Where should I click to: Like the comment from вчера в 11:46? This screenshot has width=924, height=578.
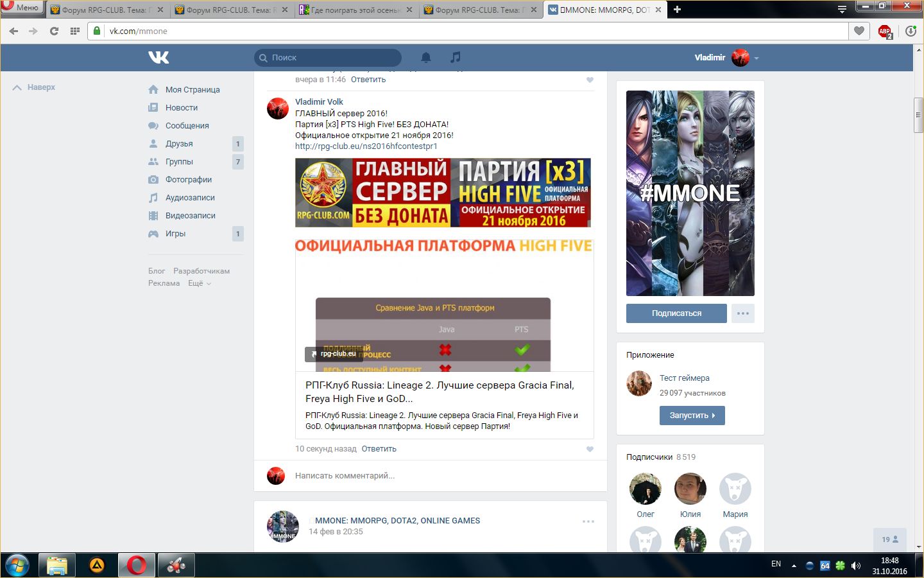[590, 80]
